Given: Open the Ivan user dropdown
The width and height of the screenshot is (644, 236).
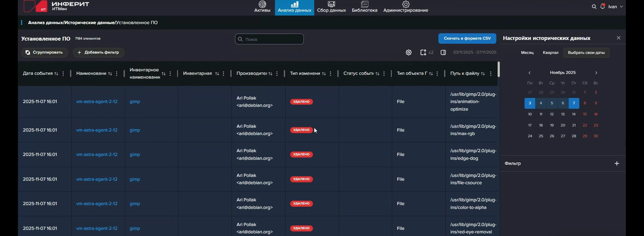Looking at the screenshot, I should point(615,7).
